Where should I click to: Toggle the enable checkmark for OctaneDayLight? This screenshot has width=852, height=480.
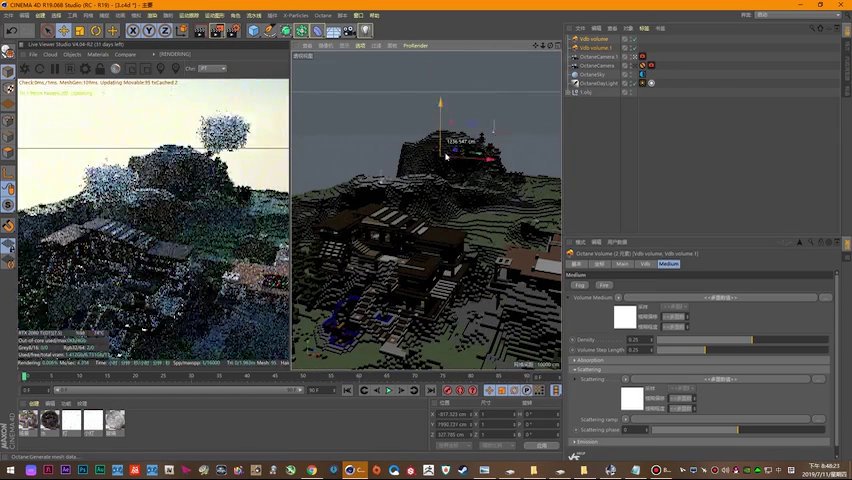coord(634,83)
